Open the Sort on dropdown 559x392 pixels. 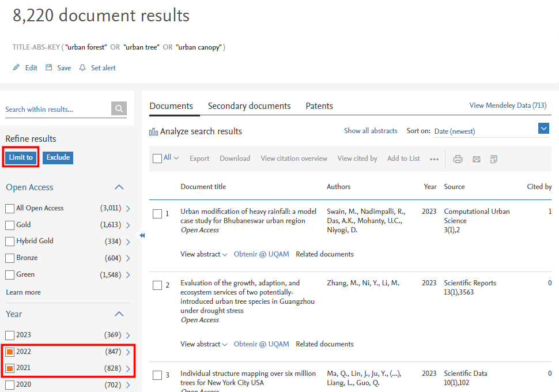543,129
